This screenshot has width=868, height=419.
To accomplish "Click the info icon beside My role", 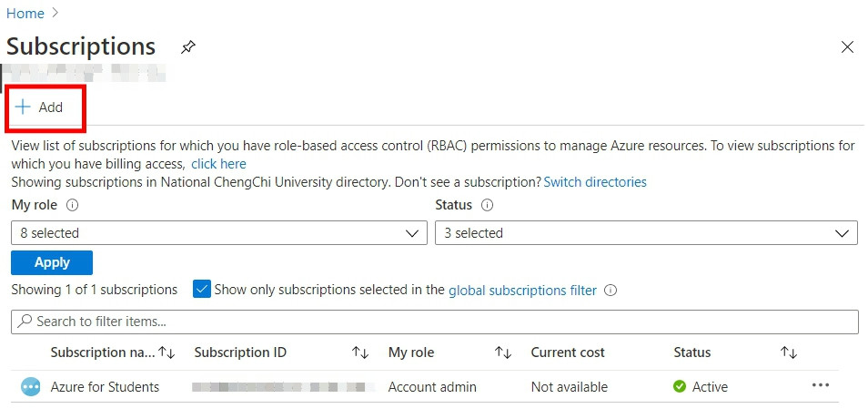I will click(x=73, y=205).
